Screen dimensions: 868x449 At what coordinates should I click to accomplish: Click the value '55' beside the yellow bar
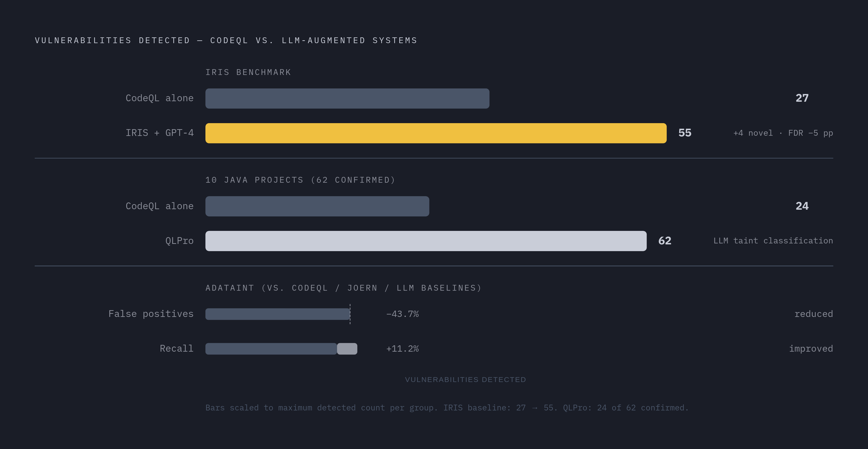pos(685,133)
